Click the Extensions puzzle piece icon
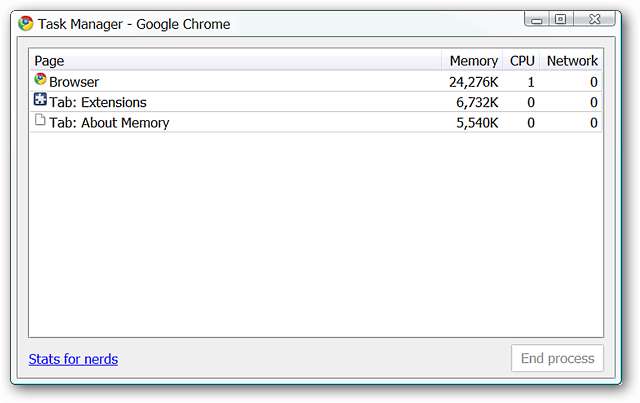This screenshot has width=640, height=403. point(40,101)
